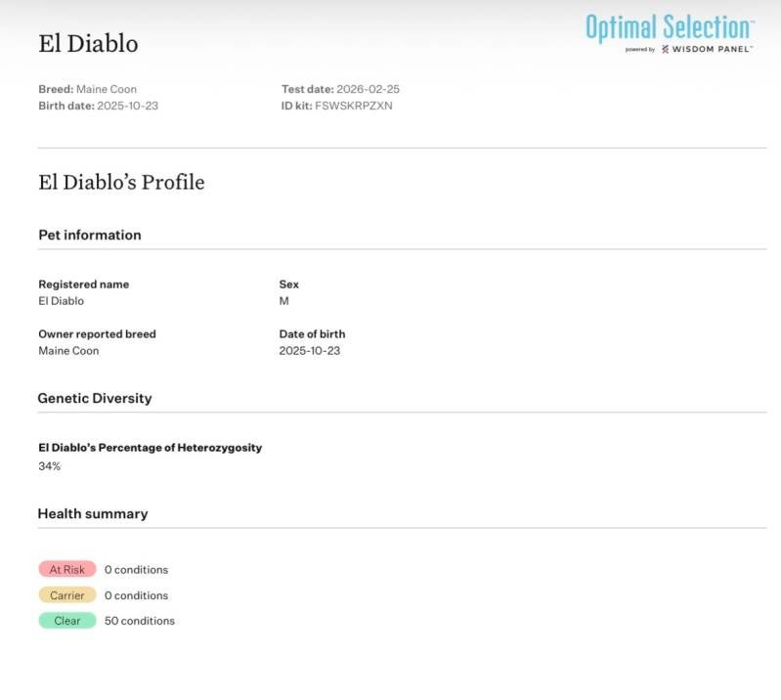This screenshot has width=781, height=700.
Task: Click the yellow Carrier badge
Action: coord(66,594)
